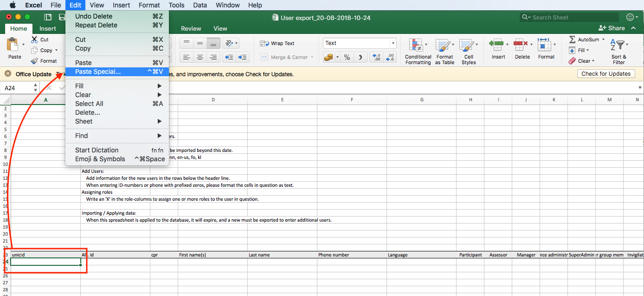The image size is (644, 296).
Task: Align text left
Action: pos(187,57)
